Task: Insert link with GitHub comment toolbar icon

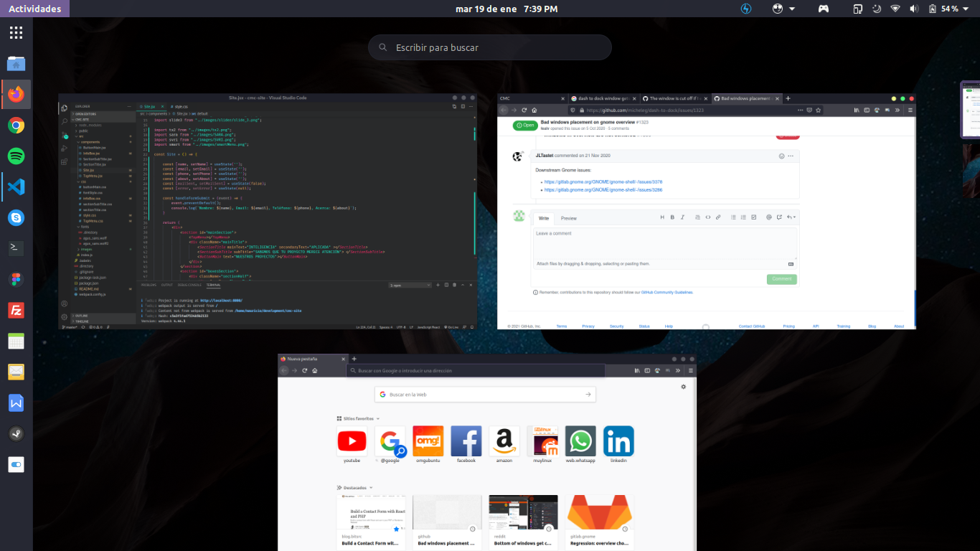Action: pyautogui.click(x=718, y=217)
